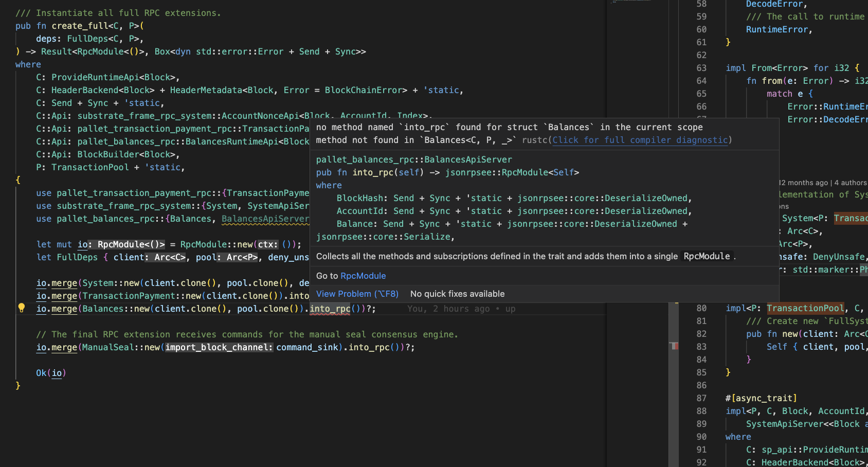
Task: Click pallet_balances_rpc::BalancesApiServer in hover popup
Action: click(414, 159)
